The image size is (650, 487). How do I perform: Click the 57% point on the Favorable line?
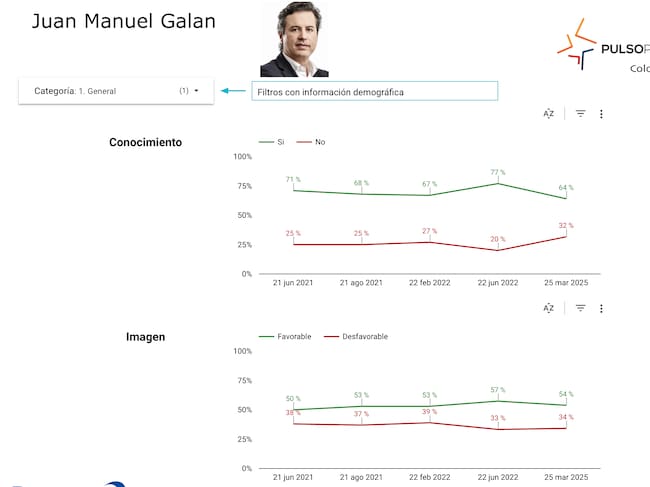pos(497,401)
